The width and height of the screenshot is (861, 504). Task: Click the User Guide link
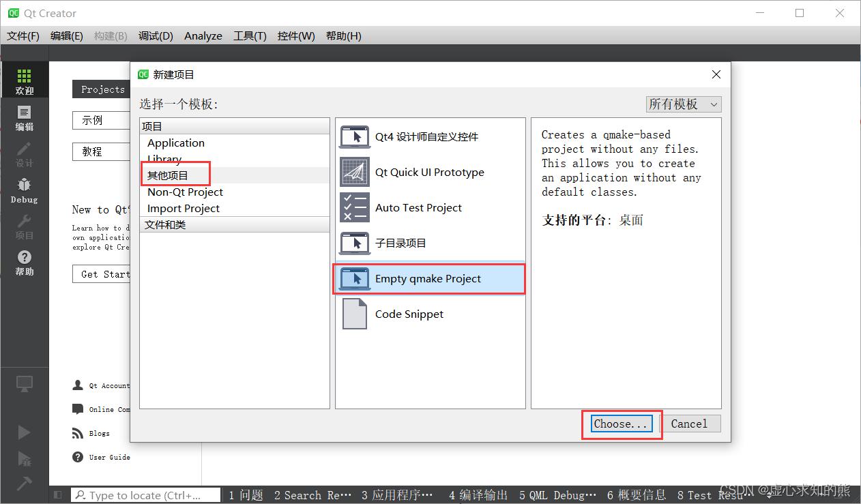(109, 457)
